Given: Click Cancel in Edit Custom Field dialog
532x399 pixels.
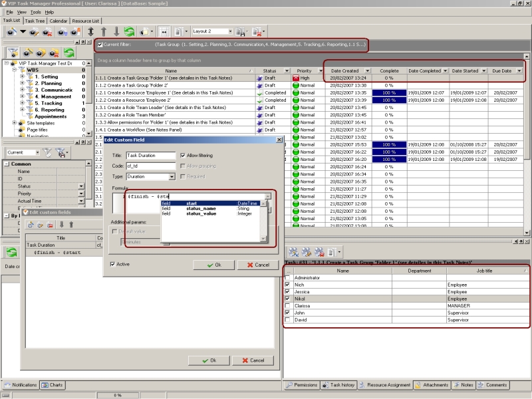Looking at the screenshot, I should pyautogui.click(x=257, y=265).
